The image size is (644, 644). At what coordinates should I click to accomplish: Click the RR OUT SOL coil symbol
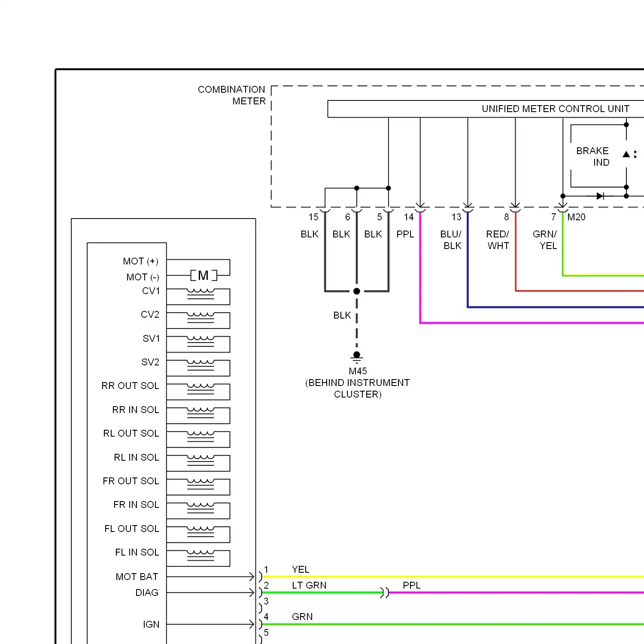coord(200,389)
